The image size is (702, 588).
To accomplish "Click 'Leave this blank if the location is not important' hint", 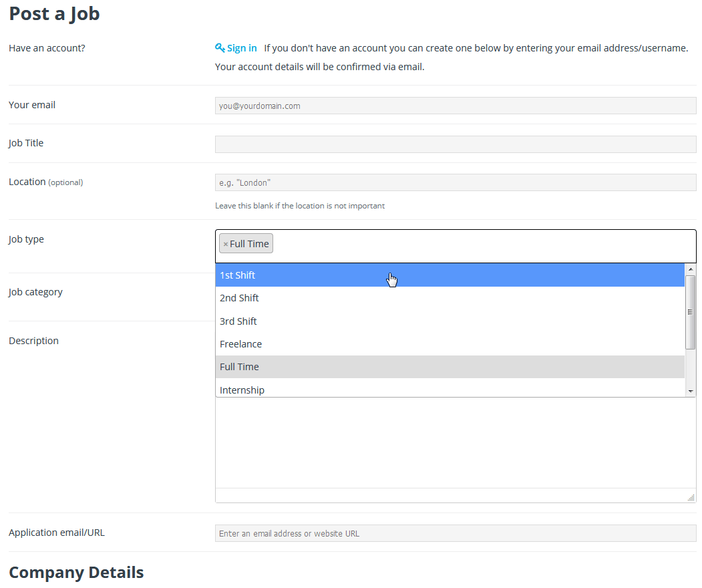I will coord(299,206).
